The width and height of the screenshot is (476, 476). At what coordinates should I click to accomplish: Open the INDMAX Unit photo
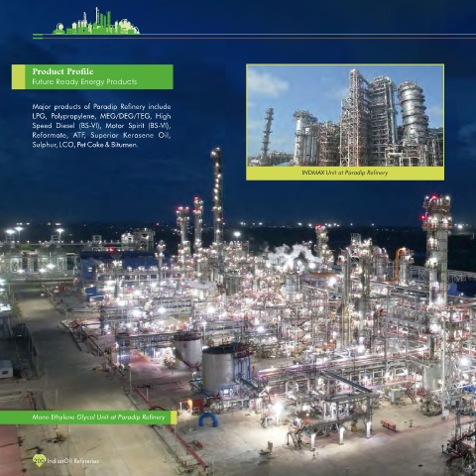coord(345,115)
